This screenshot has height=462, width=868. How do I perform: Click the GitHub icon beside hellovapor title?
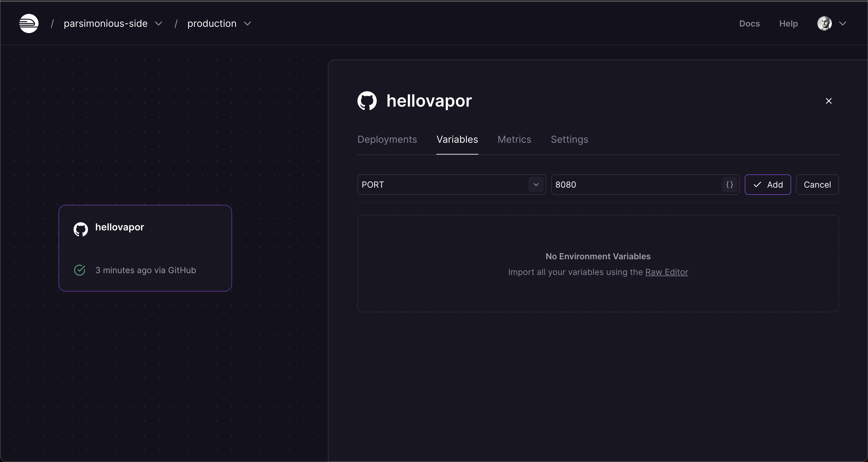click(367, 101)
